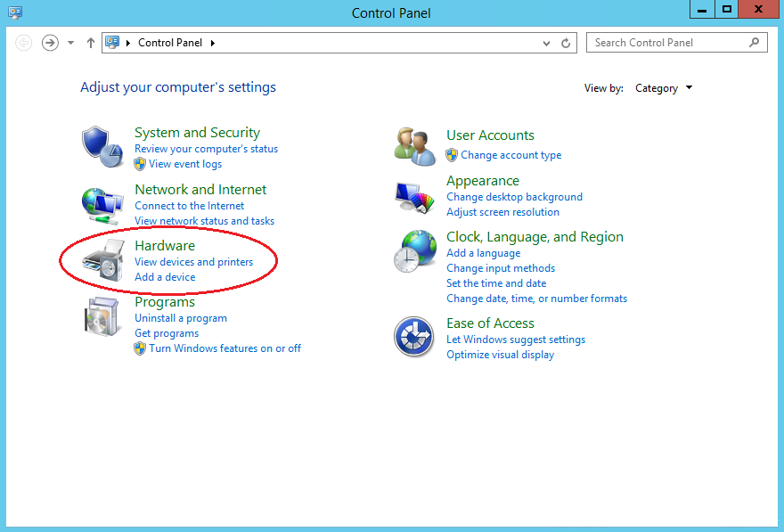Open the View by Category dropdown
Viewport: 784px width, 532px height.
coord(663,87)
